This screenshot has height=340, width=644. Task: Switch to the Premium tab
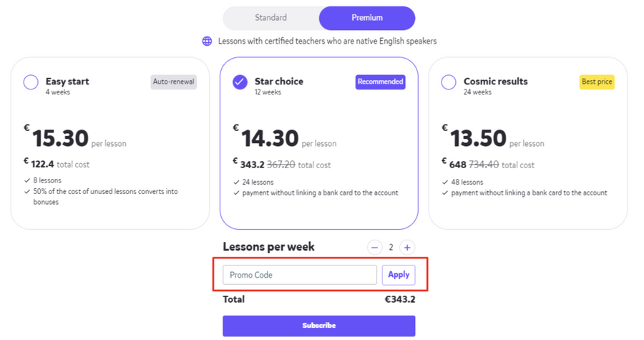[366, 18]
